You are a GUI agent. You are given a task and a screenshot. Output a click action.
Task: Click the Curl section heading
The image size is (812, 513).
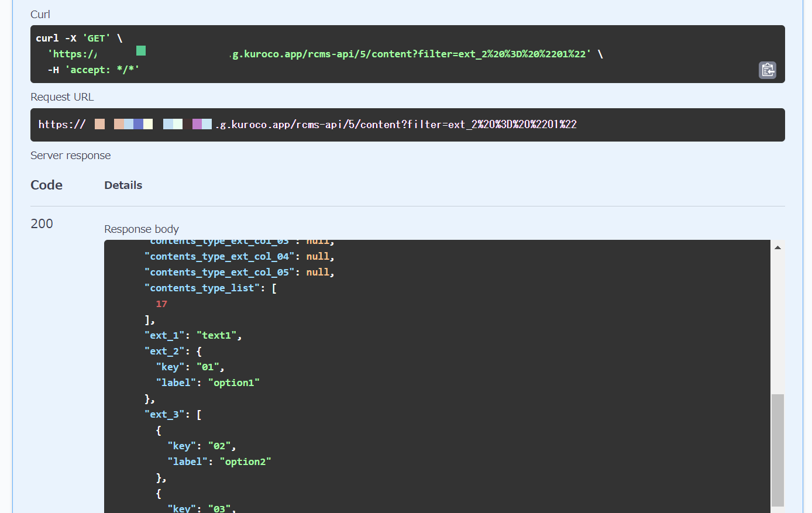(40, 14)
